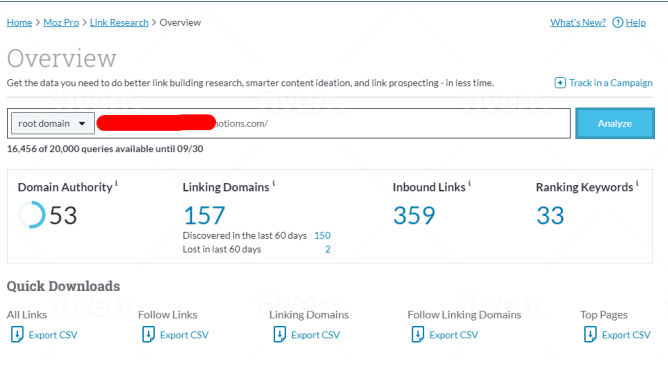Click the Inbound Links count 359
668x389 pixels.
tap(414, 215)
